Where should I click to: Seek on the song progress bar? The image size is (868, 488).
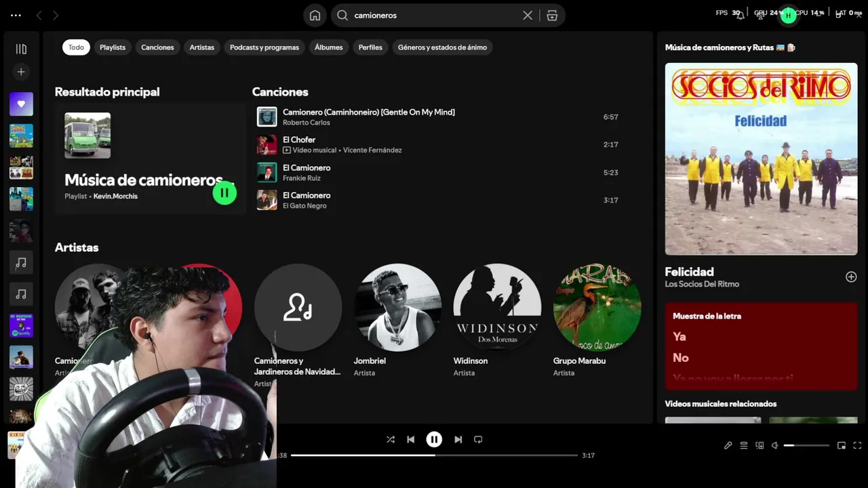434,455
